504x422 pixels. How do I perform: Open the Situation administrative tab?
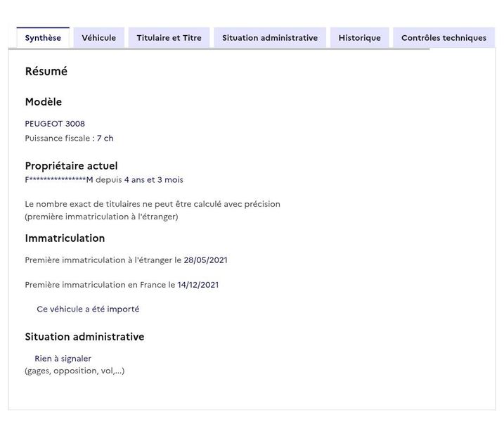[x=270, y=38]
